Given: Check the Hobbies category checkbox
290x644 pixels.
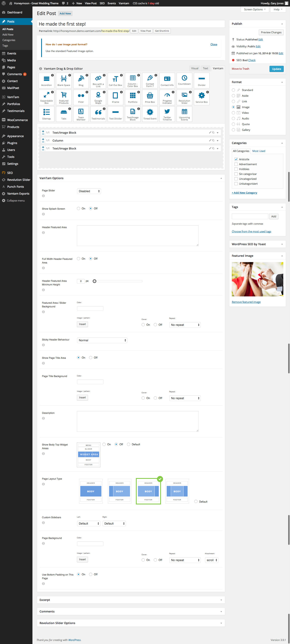Looking at the screenshot, I should coord(236,169).
